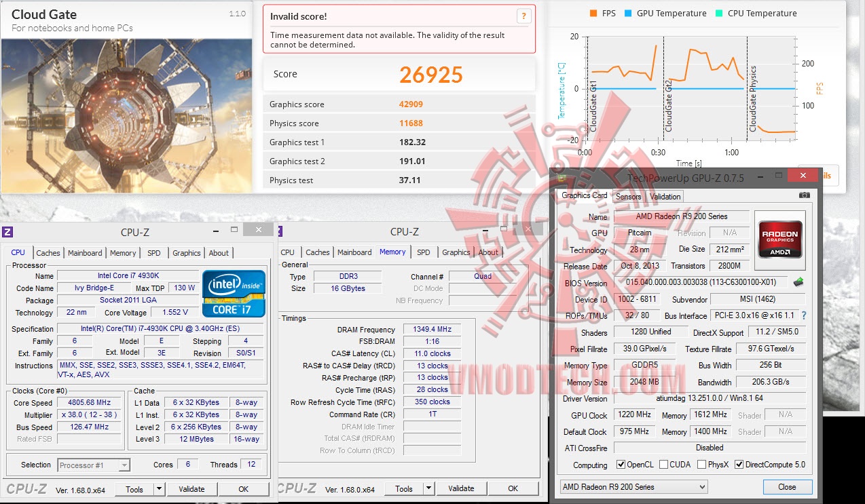
Task: Click the Physics score value 11688
Action: (411, 123)
